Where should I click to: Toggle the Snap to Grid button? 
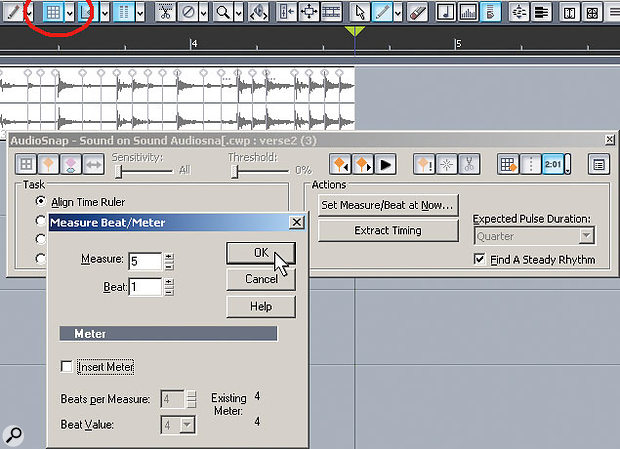pos(53,12)
